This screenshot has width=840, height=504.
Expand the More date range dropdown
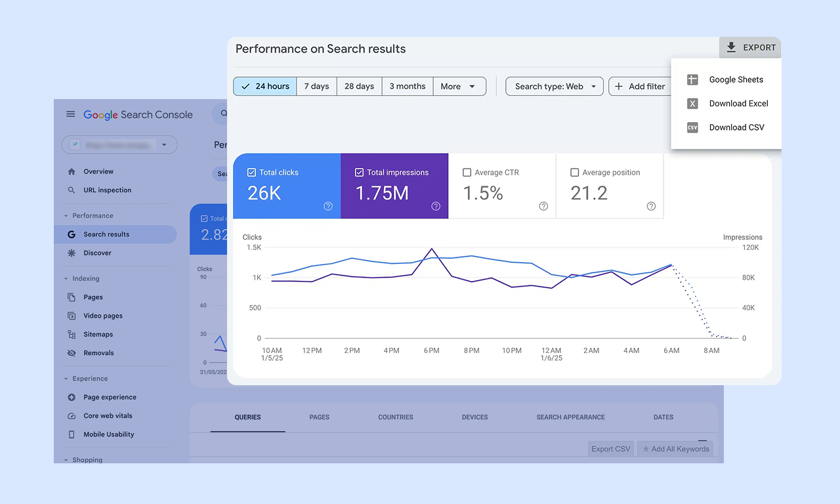459,87
